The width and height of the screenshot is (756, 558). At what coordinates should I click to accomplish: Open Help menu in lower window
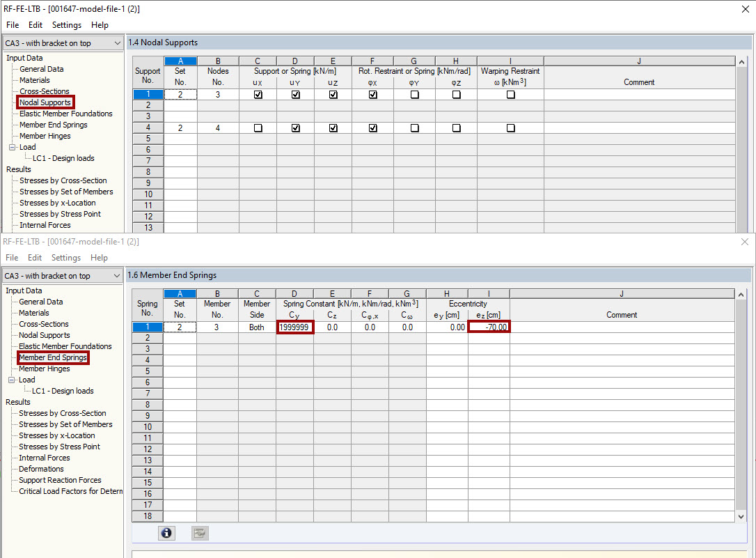100,258
